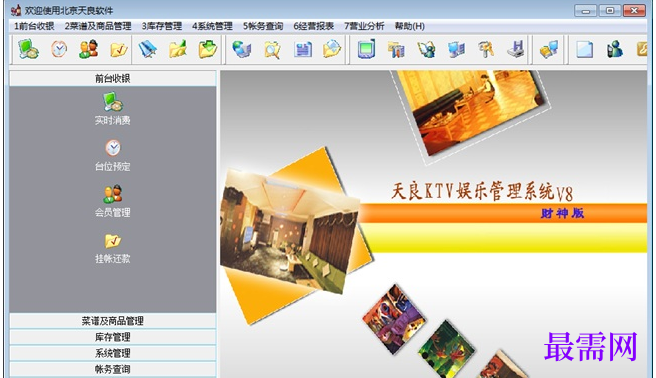This screenshot has width=656, height=378.
Task: Open the 4系统管理 menu
Action: (x=212, y=26)
